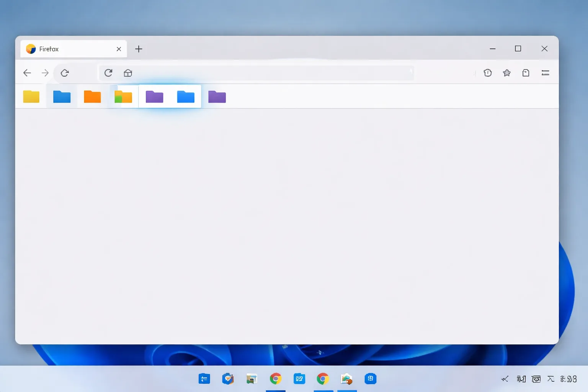Open the leftmost blue taskbar app

[204, 379]
